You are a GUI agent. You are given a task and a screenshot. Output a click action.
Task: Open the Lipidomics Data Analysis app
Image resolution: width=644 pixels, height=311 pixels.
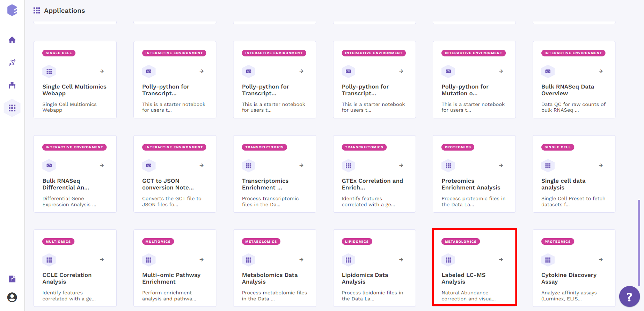[x=374, y=268]
